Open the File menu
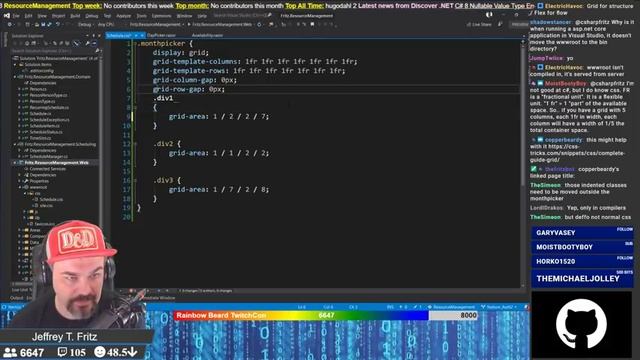 pos(16,16)
